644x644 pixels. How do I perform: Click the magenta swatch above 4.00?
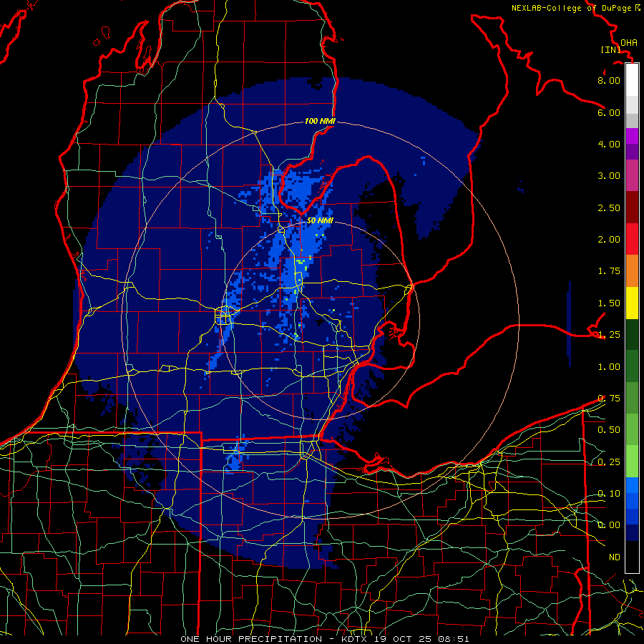point(632,136)
